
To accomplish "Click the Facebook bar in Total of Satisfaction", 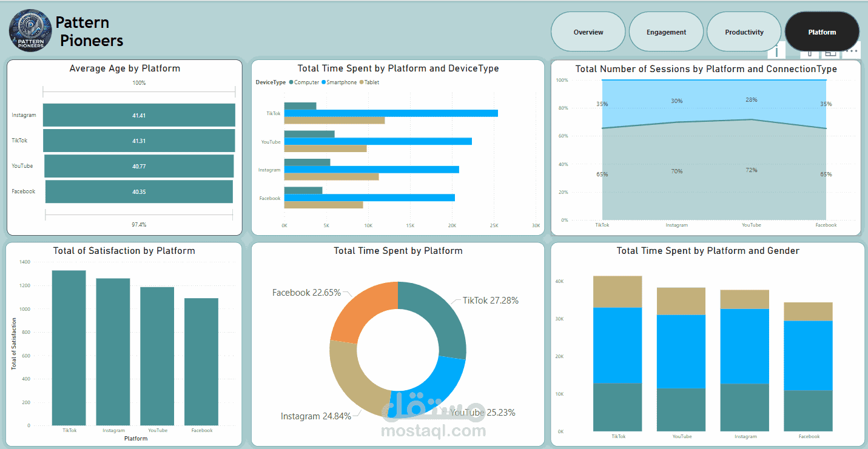I will (x=201, y=362).
